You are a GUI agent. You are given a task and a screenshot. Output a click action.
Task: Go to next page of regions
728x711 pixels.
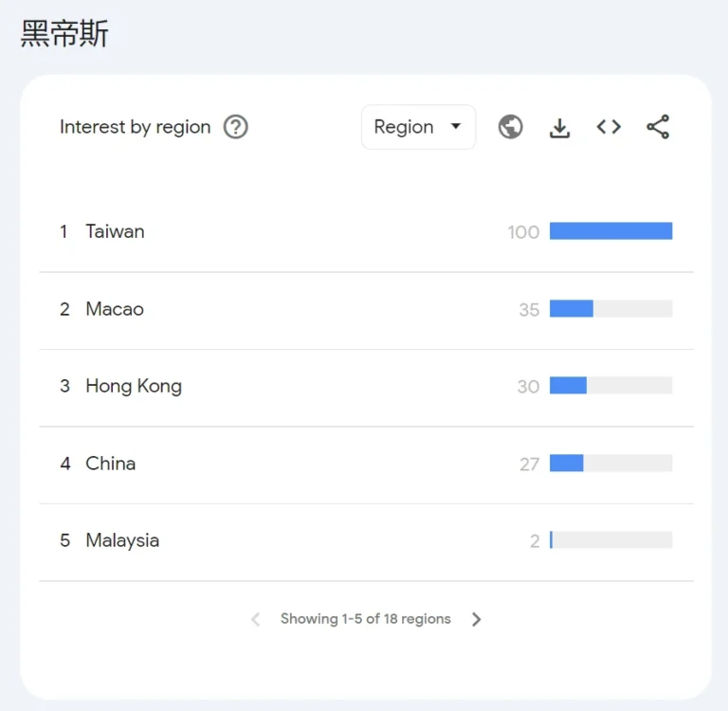click(x=477, y=619)
